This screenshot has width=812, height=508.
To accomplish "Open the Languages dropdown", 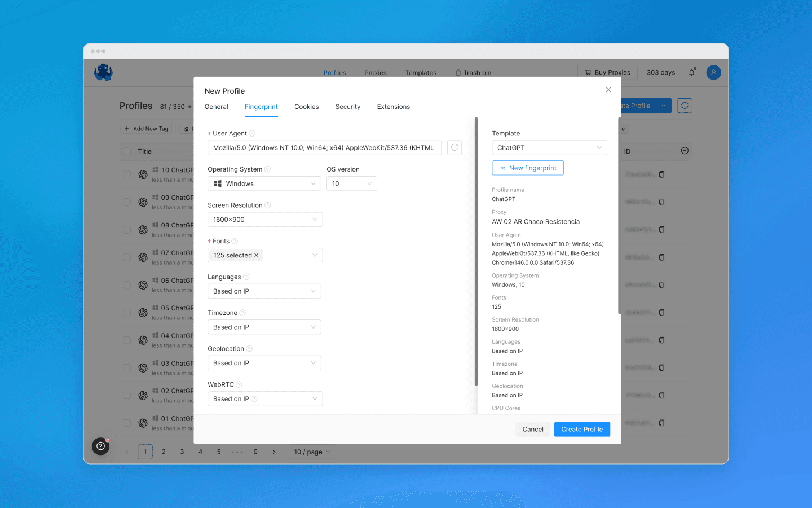I will coord(264,291).
